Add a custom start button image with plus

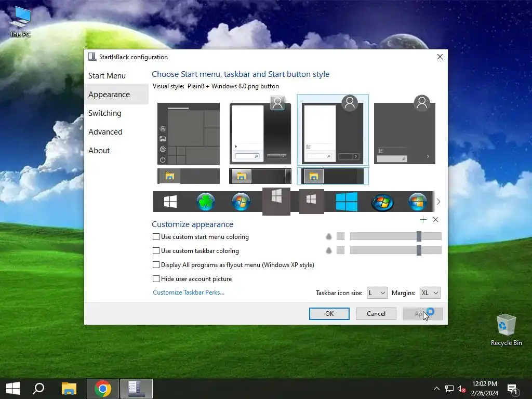(x=423, y=220)
